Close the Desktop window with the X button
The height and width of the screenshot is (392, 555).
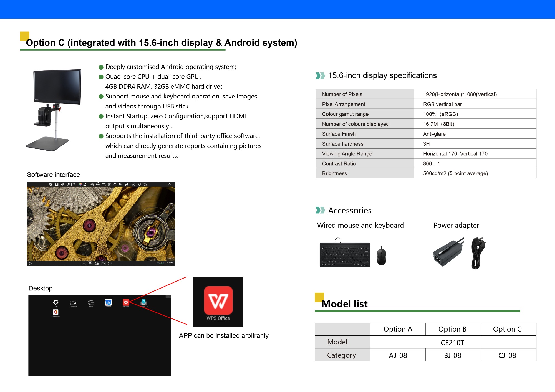(x=168, y=297)
